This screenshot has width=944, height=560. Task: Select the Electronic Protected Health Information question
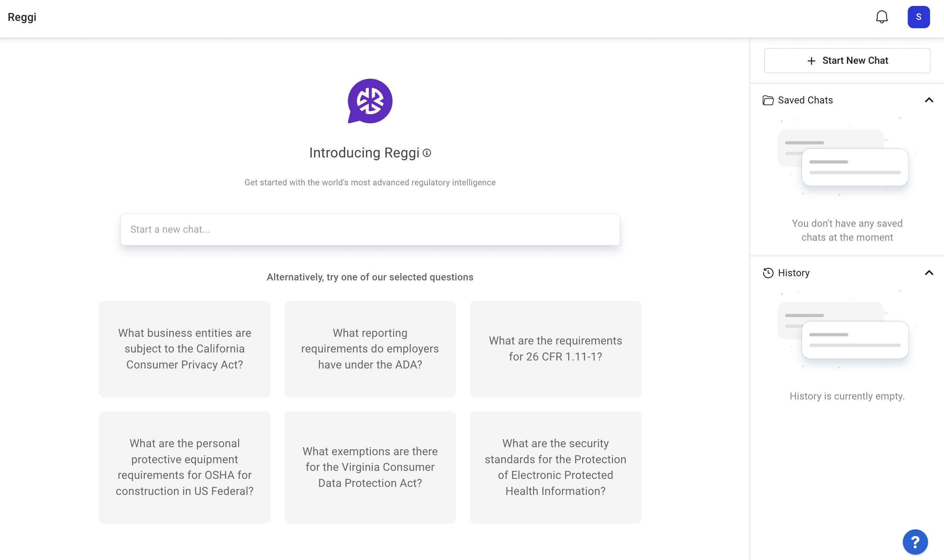pos(555,467)
